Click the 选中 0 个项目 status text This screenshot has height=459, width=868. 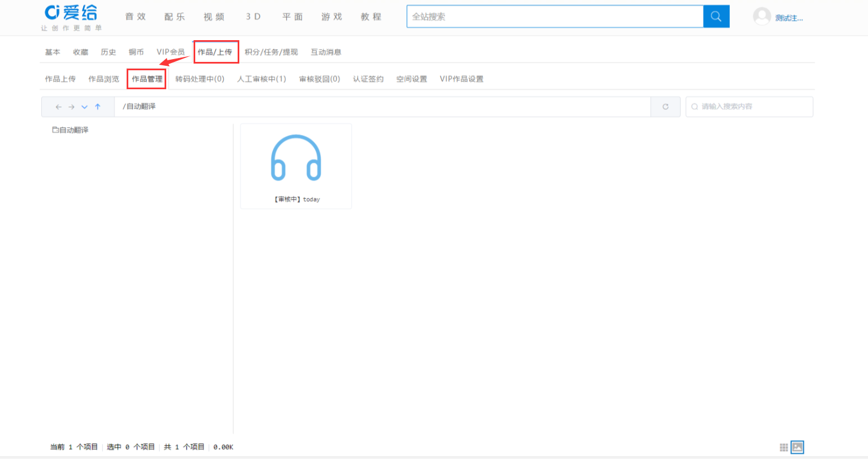click(131, 447)
